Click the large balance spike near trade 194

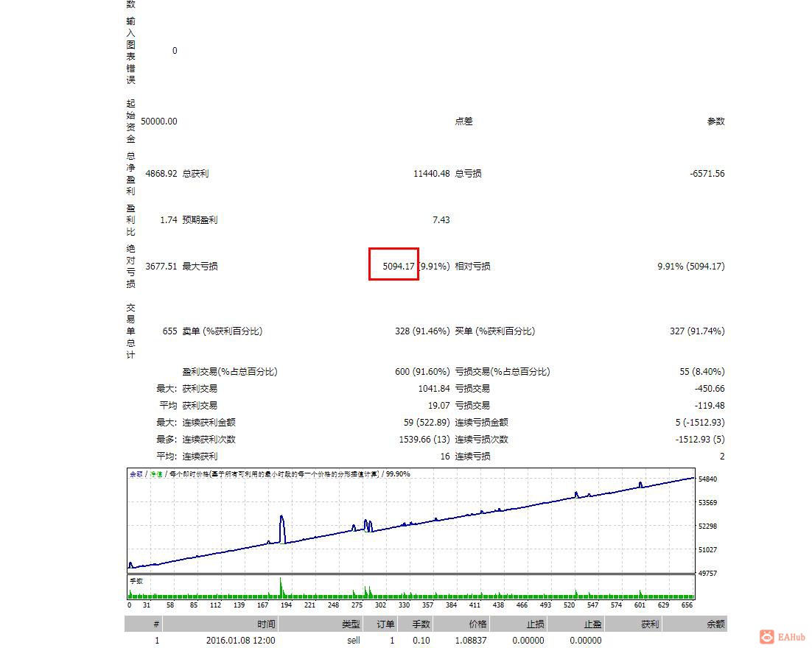point(282,528)
